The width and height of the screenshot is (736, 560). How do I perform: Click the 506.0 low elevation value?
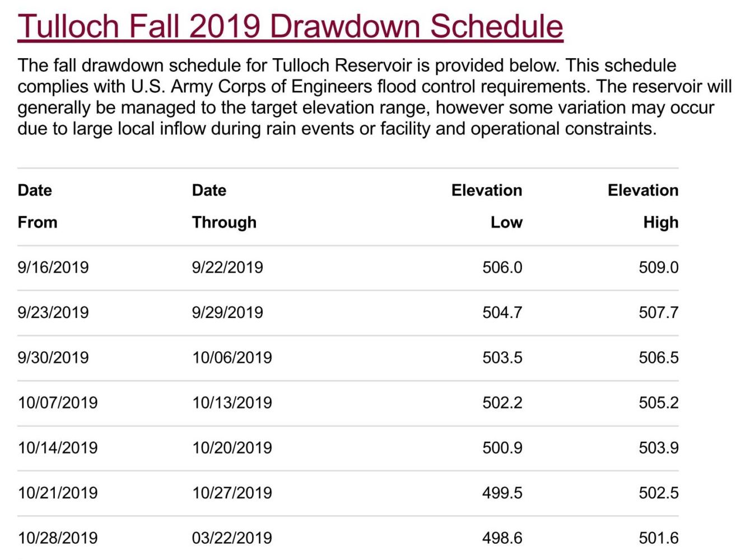pos(502,267)
